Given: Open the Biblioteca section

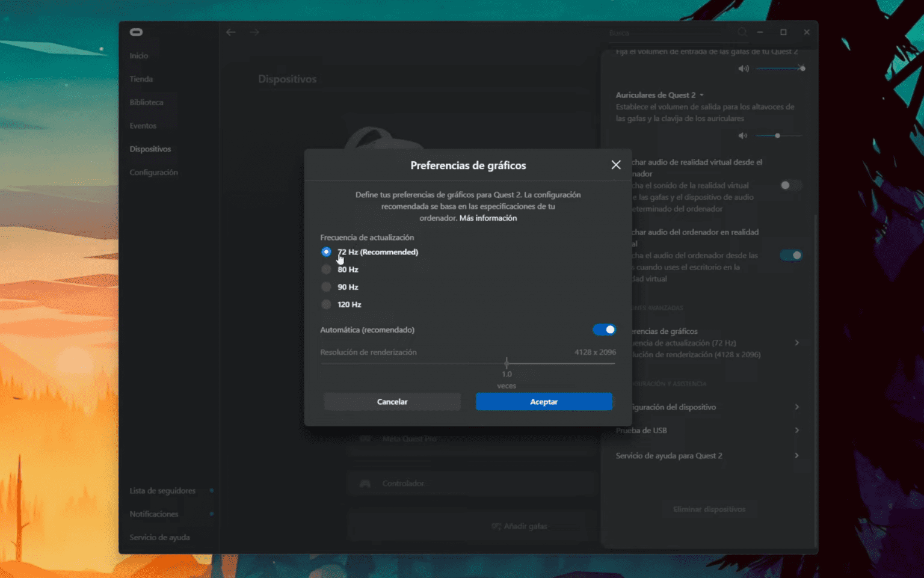Looking at the screenshot, I should [x=147, y=102].
